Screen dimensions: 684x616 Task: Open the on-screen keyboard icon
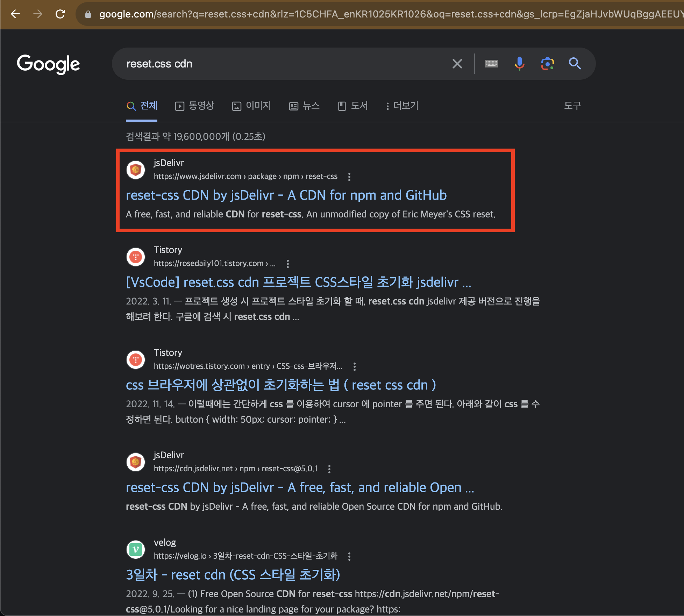pyautogui.click(x=491, y=64)
